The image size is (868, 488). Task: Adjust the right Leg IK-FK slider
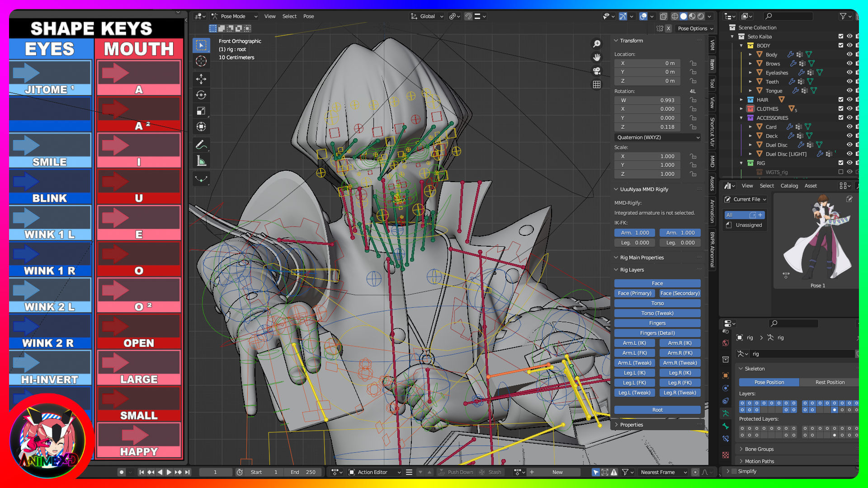[680, 243]
